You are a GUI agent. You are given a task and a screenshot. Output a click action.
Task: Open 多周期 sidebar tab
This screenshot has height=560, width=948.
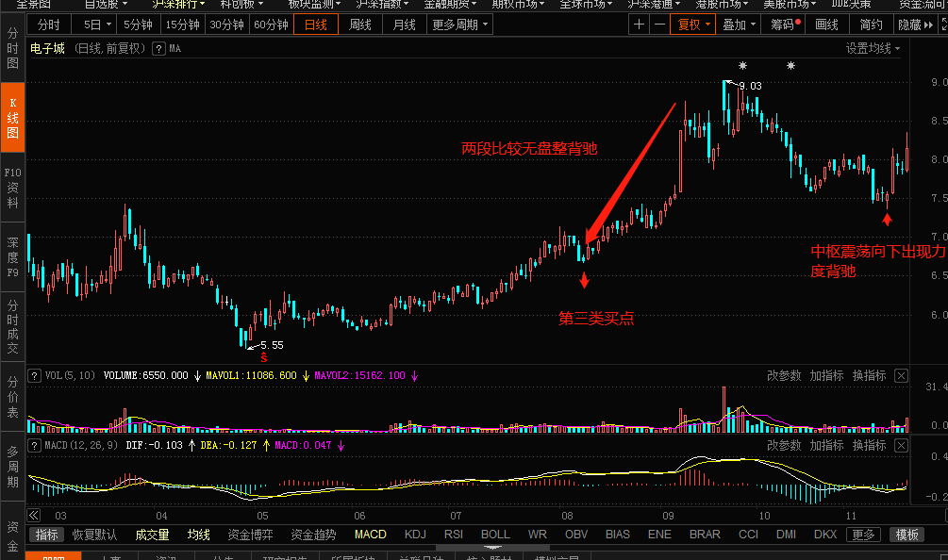point(12,467)
